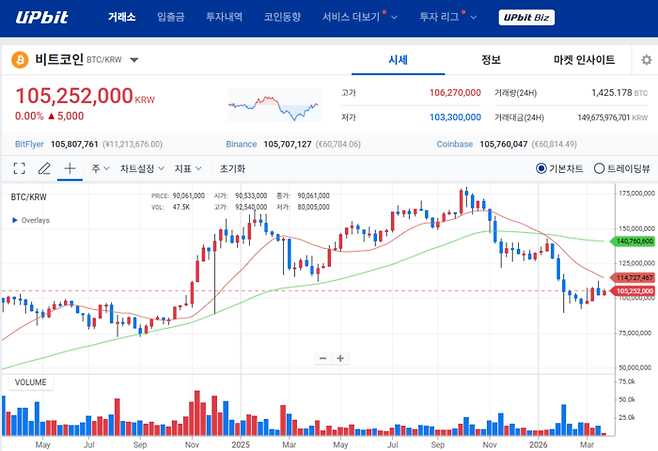
Task: Zoom in chart with plus button
Action: click(x=340, y=358)
